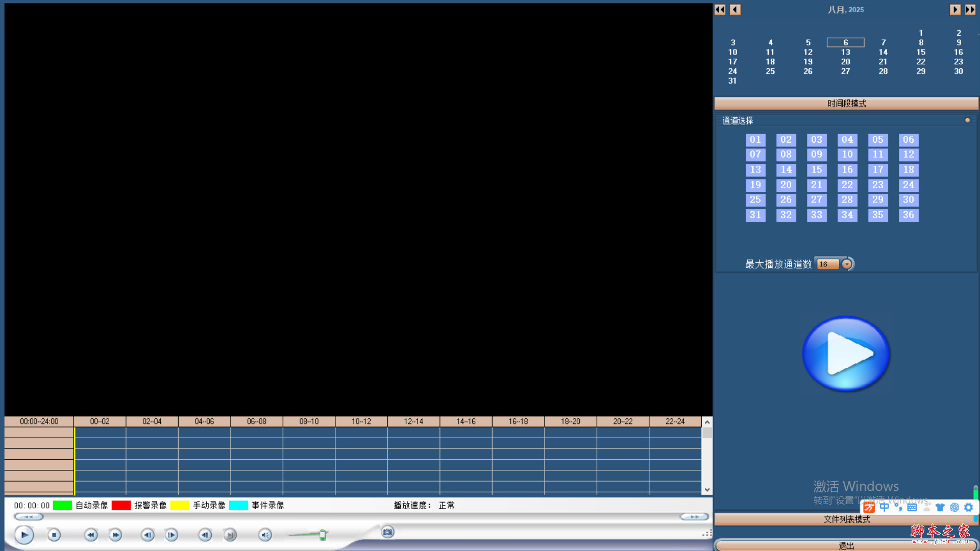Collapse the 通道选择 panel
The image size is (980, 551).
967,120
